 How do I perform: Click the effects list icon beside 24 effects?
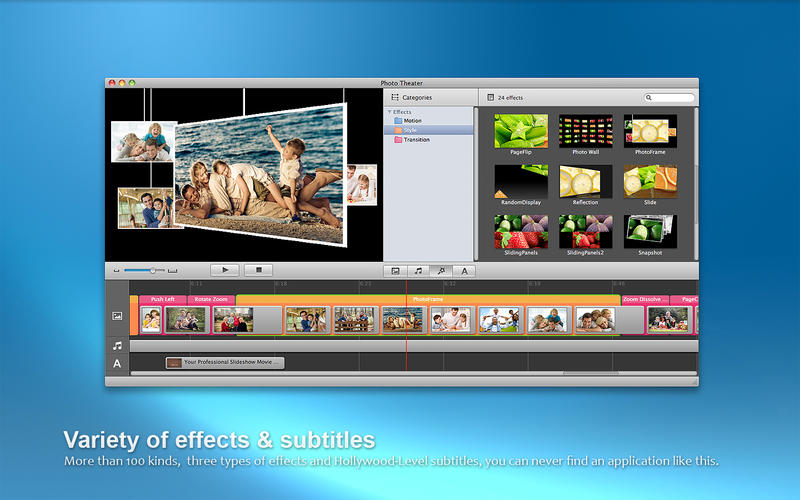(x=490, y=97)
